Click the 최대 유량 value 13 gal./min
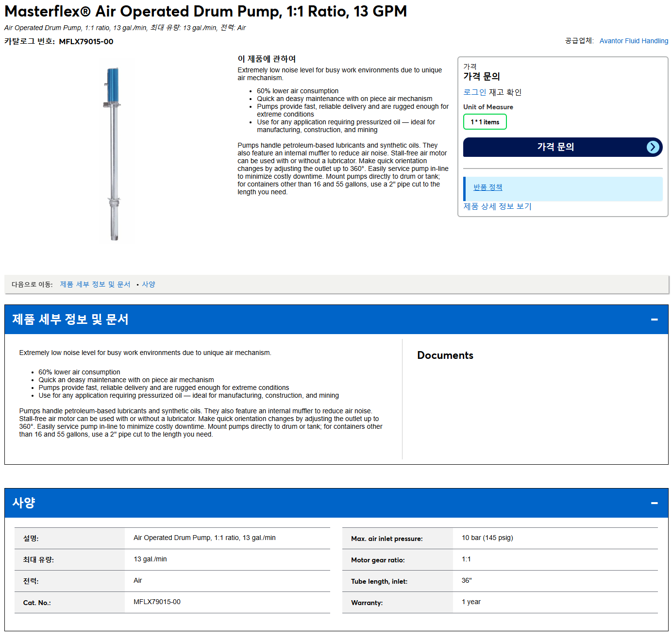This screenshot has width=672, height=641. pyautogui.click(x=150, y=559)
